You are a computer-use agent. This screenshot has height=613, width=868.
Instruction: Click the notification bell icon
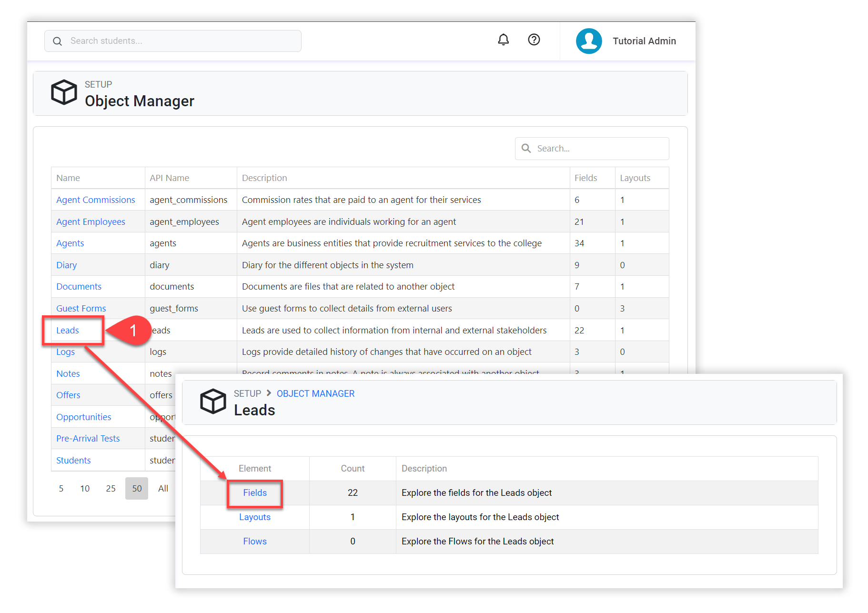click(503, 40)
